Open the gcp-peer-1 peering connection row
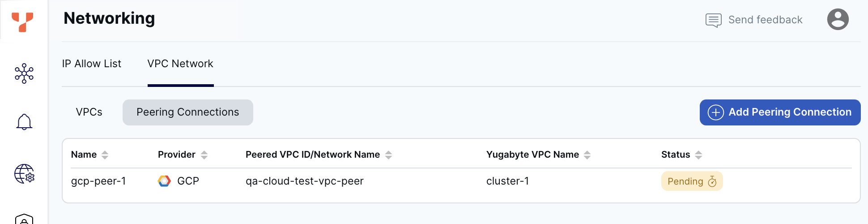 tap(98, 181)
